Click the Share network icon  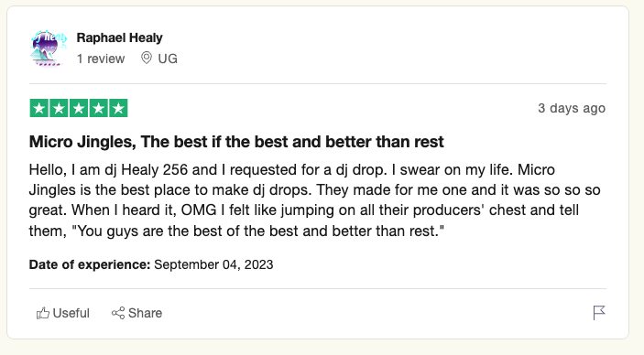pyautogui.click(x=118, y=313)
